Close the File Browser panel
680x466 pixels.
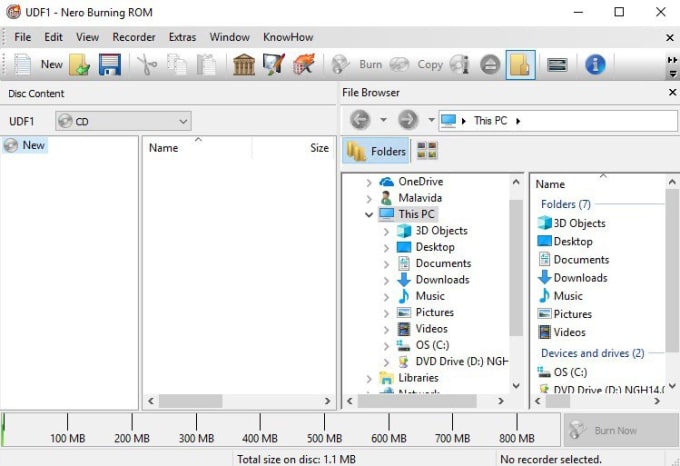click(672, 92)
